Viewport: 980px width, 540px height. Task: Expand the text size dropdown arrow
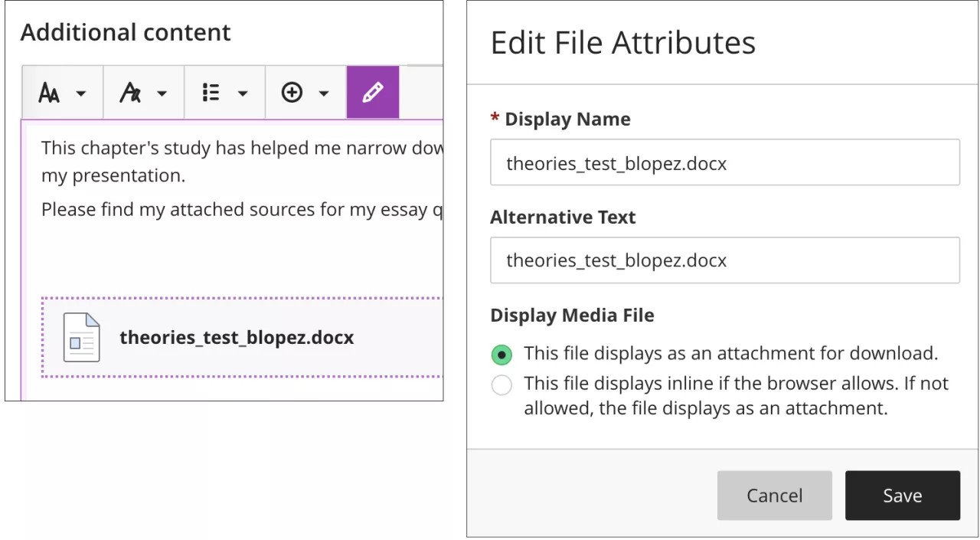tap(81, 94)
